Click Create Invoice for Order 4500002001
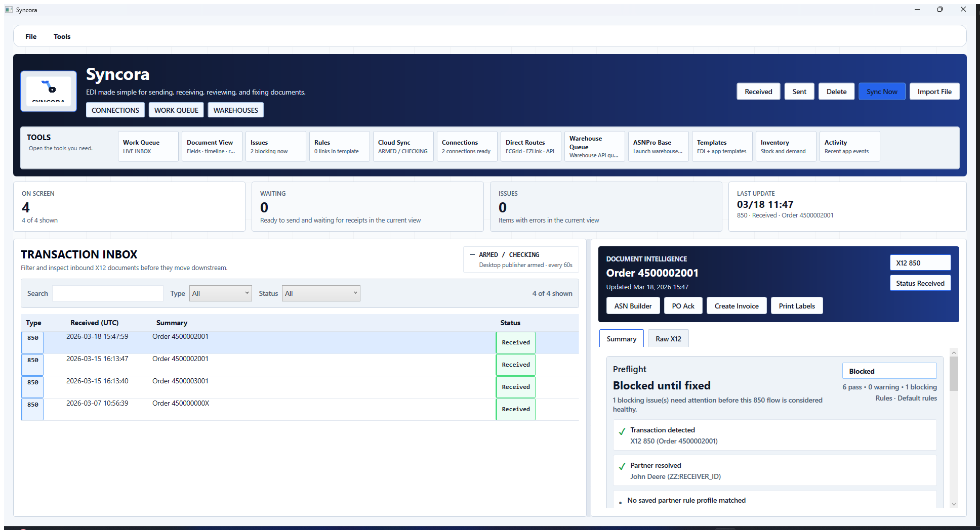980x530 pixels. pos(736,305)
